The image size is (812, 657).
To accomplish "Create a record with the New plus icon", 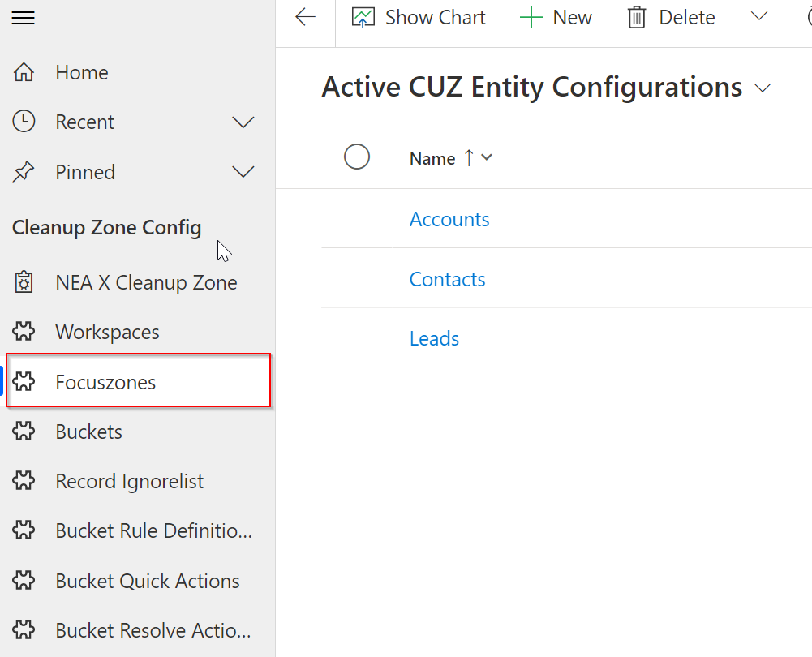I will (531, 16).
